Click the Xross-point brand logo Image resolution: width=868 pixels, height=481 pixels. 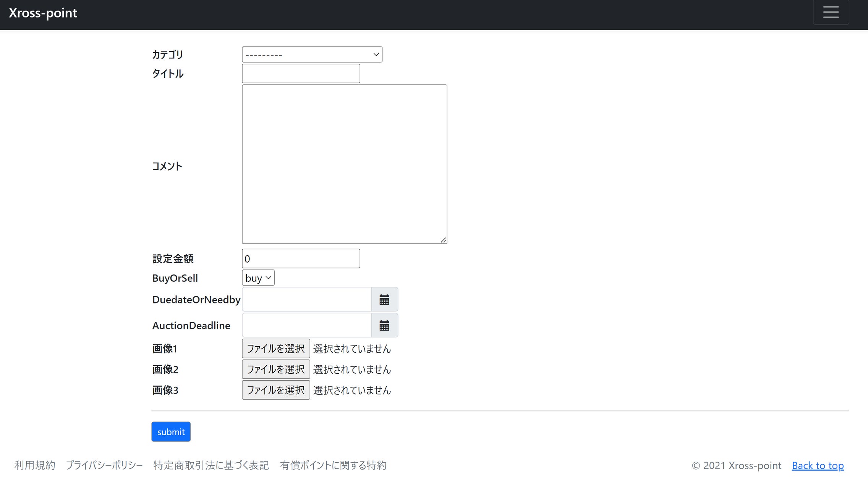click(43, 13)
